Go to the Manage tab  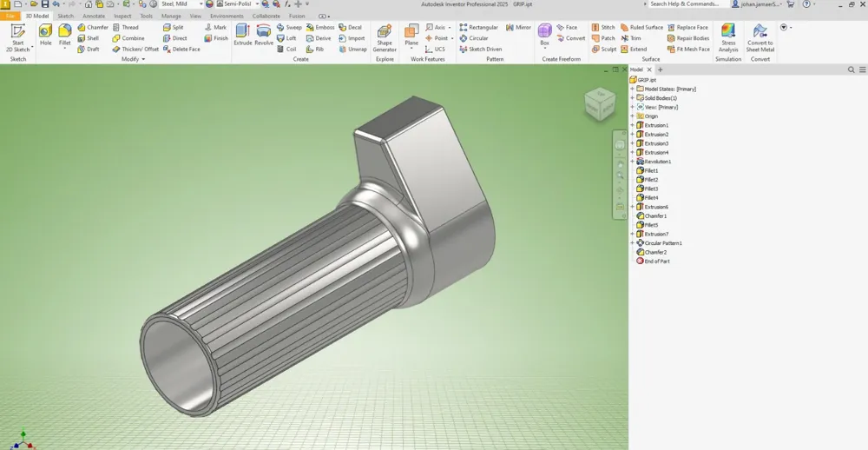(171, 16)
